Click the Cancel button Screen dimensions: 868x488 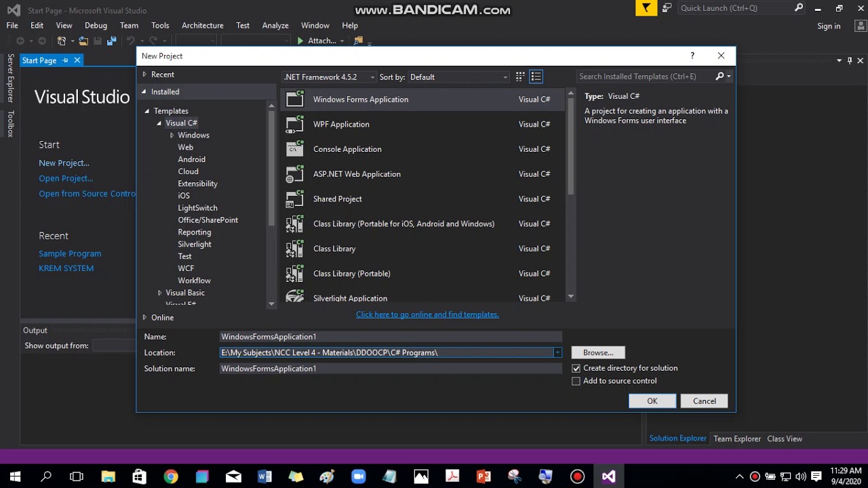705,401
